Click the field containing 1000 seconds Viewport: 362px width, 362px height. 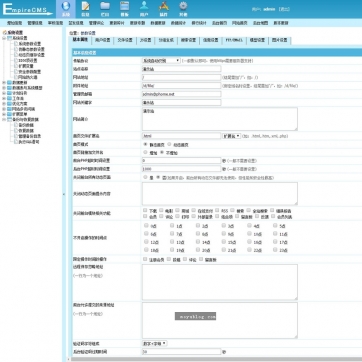(181, 169)
